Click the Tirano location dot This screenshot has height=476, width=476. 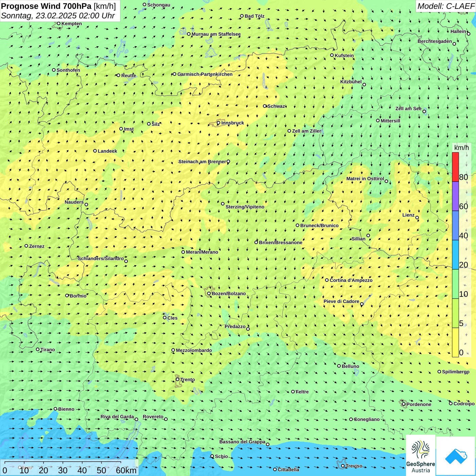point(38,349)
